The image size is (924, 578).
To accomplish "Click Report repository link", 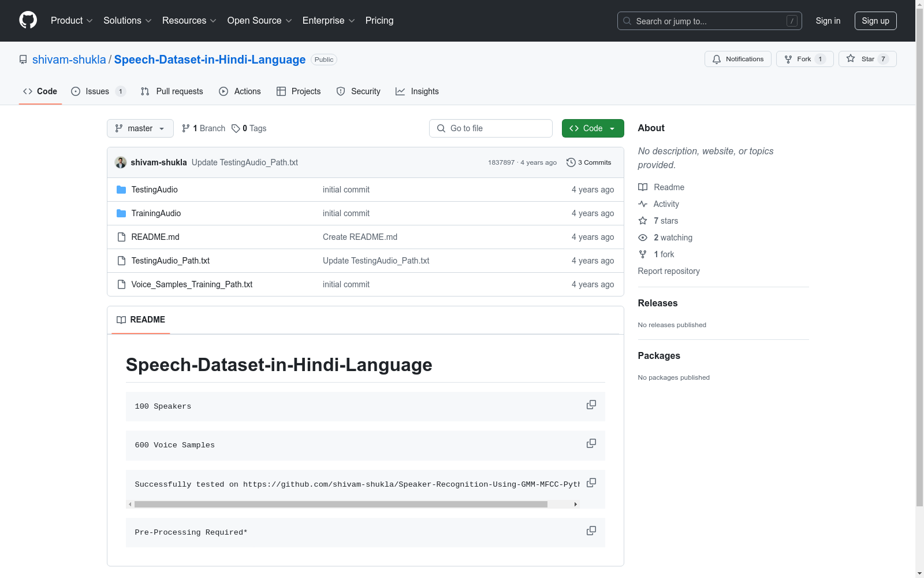I will (x=669, y=271).
